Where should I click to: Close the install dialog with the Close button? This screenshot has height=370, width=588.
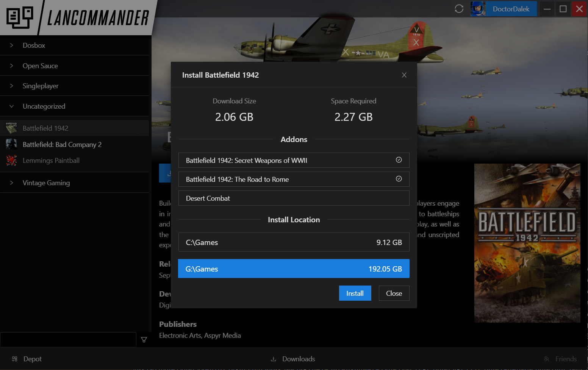pyautogui.click(x=394, y=293)
